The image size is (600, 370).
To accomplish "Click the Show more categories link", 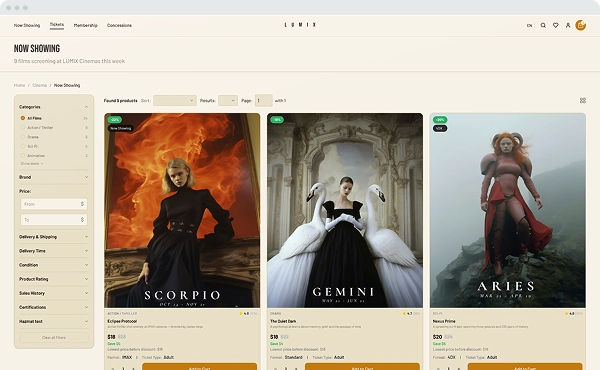I will pyautogui.click(x=32, y=164).
